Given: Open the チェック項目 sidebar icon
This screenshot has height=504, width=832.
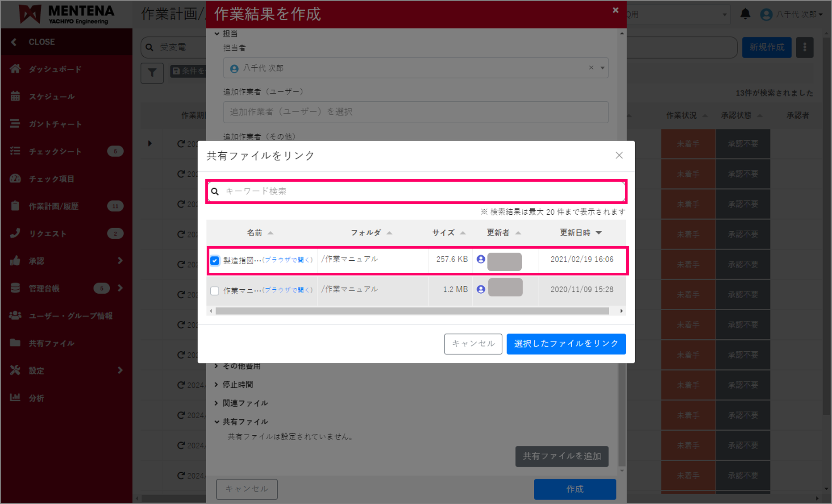Looking at the screenshot, I should click(x=15, y=179).
